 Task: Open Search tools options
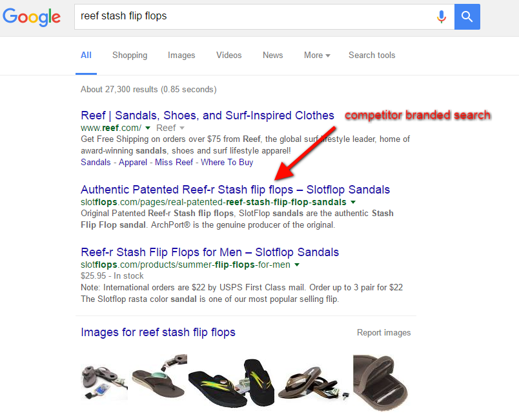click(372, 55)
